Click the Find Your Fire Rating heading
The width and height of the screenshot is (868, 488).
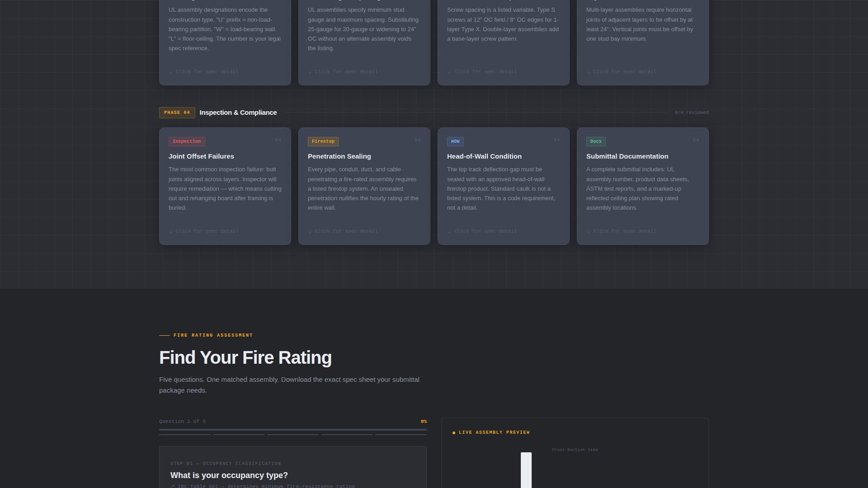[x=245, y=357]
